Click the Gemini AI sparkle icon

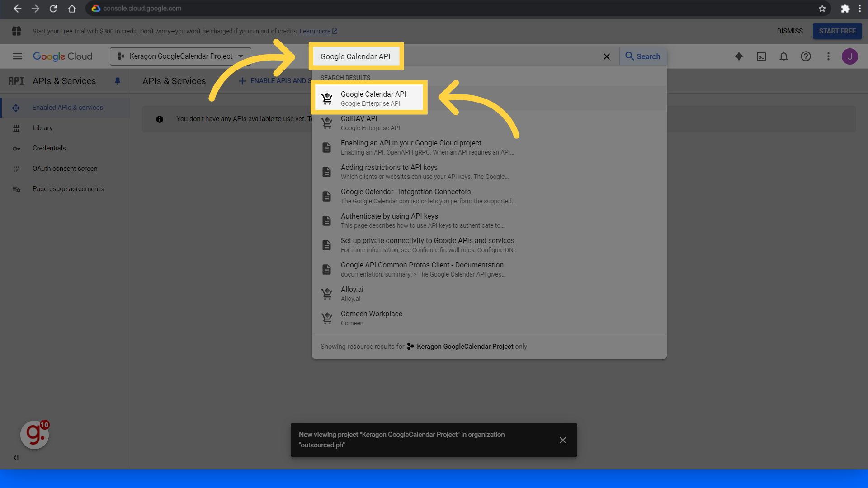point(739,56)
